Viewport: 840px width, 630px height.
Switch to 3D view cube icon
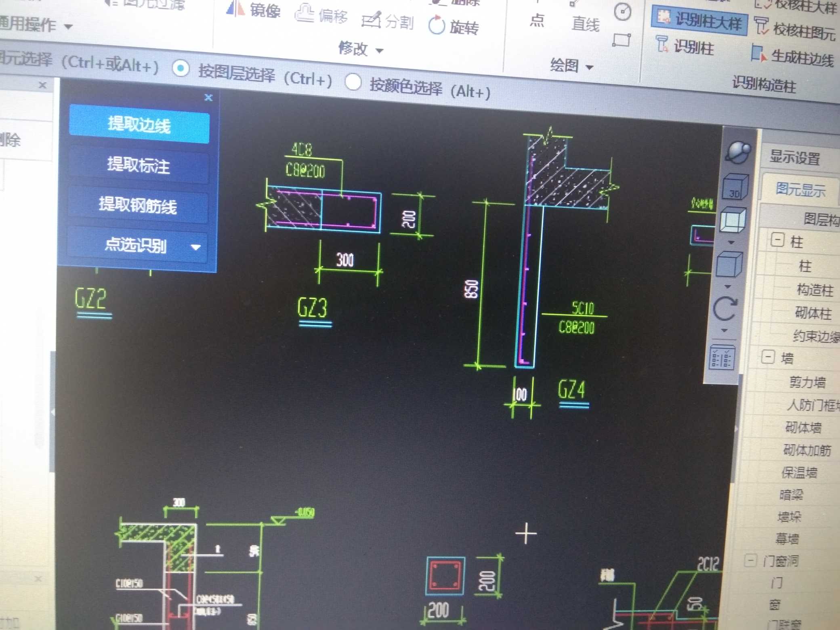735,187
